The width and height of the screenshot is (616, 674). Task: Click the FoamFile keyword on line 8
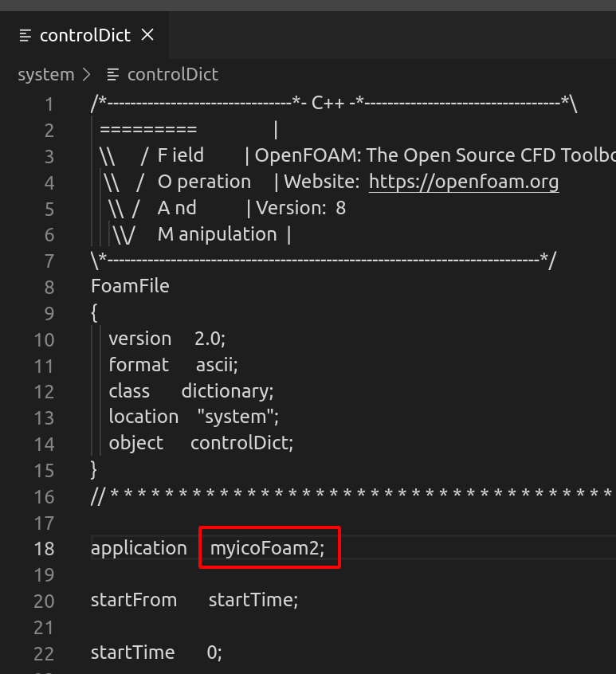point(130,286)
